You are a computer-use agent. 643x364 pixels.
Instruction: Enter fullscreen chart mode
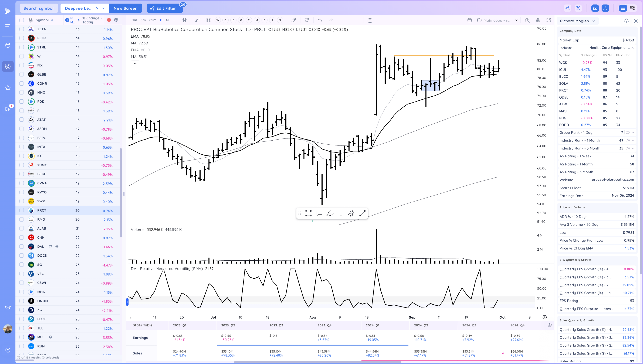548,20
